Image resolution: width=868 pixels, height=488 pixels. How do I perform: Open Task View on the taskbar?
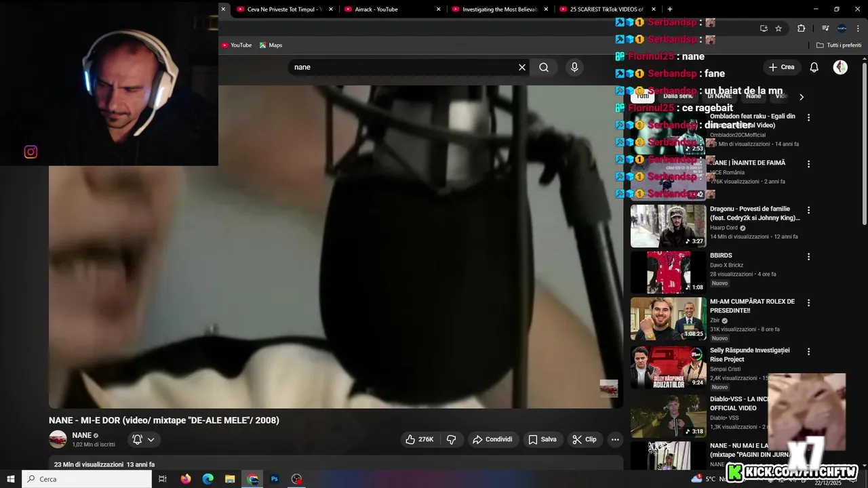[x=163, y=479]
